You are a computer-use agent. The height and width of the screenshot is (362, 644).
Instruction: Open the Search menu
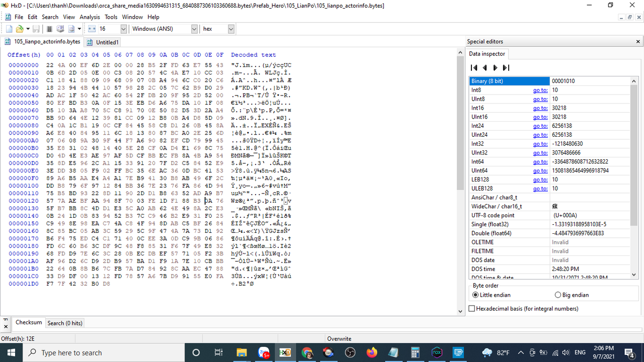click(x=50, y=17)
